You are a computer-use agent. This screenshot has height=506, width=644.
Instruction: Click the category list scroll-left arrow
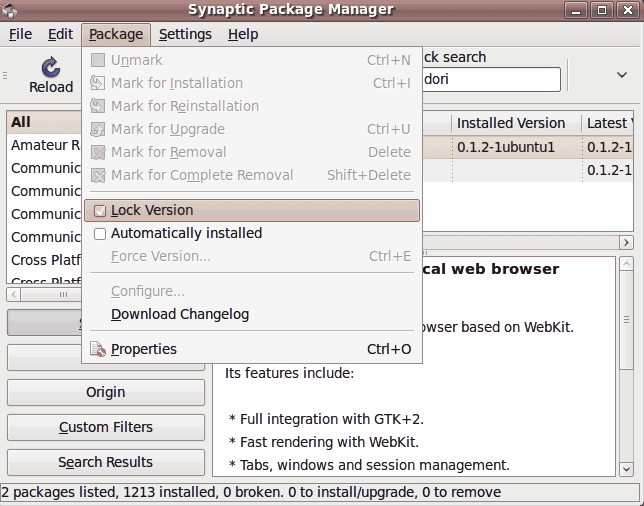point(14,294)
